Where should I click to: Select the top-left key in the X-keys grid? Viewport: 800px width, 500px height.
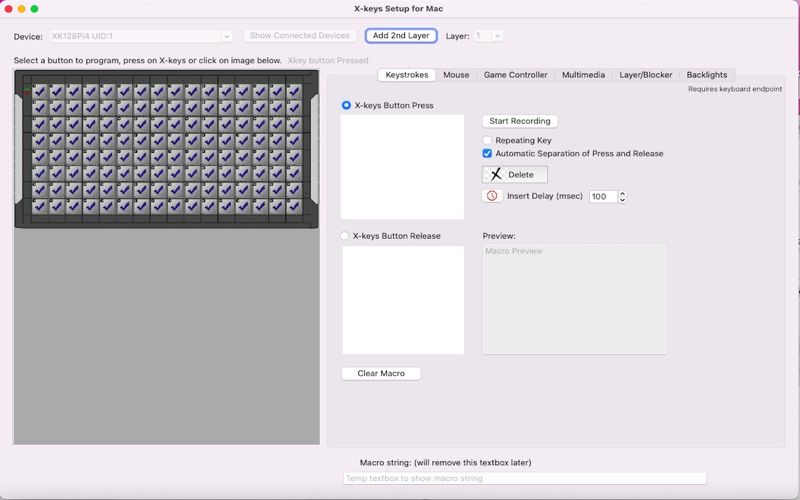[40, 91]
